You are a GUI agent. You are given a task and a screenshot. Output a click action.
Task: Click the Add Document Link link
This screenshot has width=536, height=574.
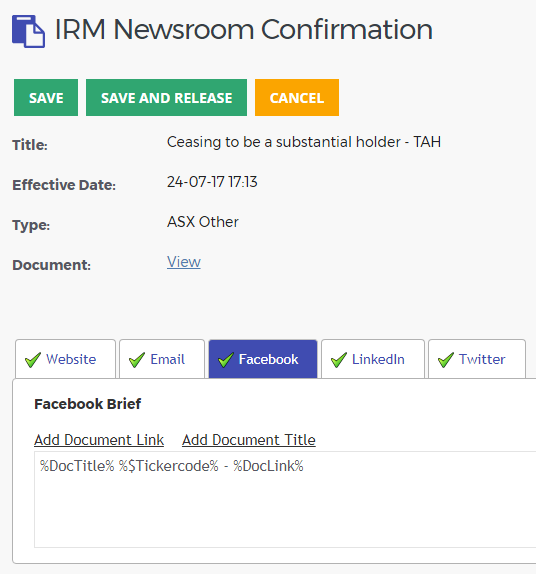(x=99, y=440)
